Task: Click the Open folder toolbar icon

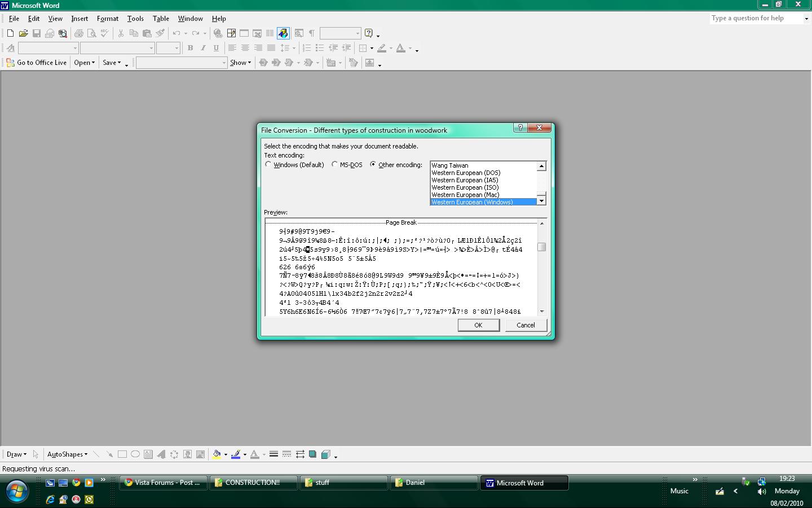Action: pyautogui.click(x=23, y=33)
